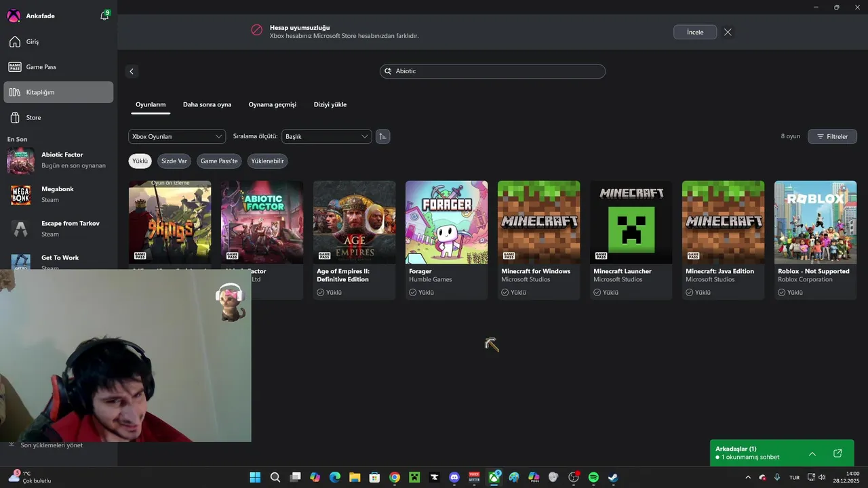Viewport: 868px width, 488px height.
Task: Open Steam from the taskbar
Action: 613,477
